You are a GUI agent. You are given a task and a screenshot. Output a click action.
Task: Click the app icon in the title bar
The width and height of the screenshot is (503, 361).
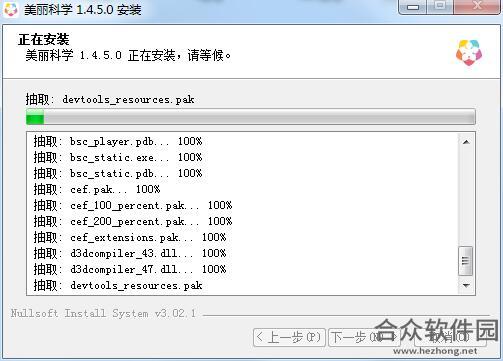(x=11, y=9)
